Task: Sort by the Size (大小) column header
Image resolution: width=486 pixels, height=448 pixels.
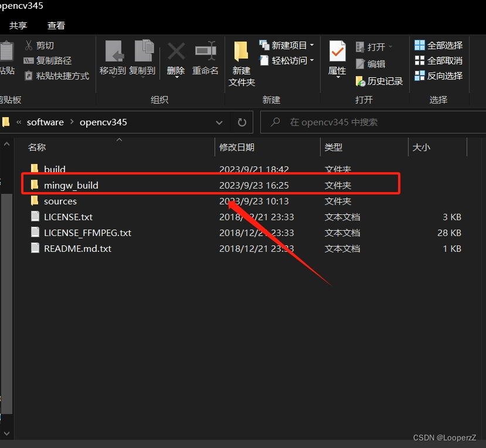Action: [x=422, y=147]
